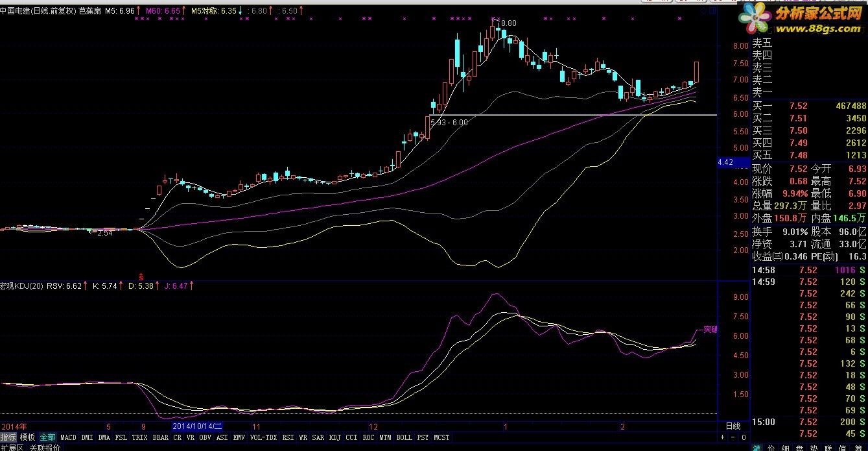Click the 突破 signal label
Image resolution: width=868 pixels, height=451 pixels.
click(x=710, y=329)
